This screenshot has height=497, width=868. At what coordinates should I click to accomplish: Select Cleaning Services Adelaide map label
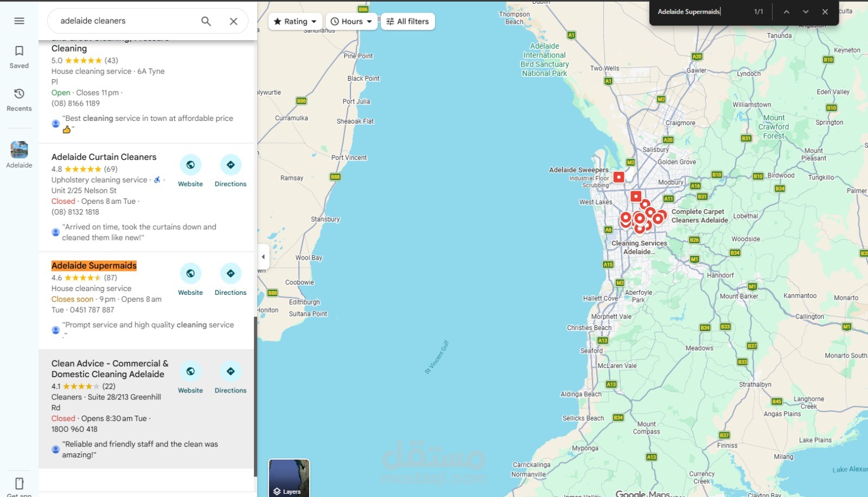click(639, 247)
